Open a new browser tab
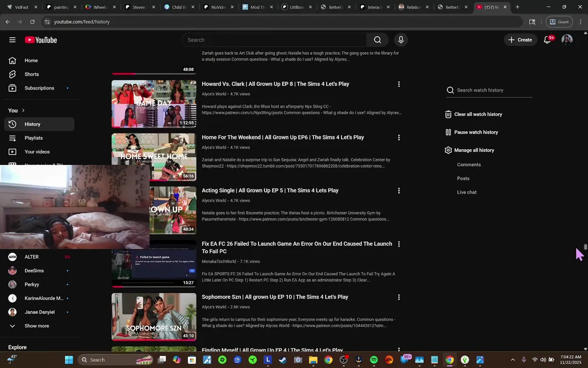Viewport: 588px width, 368px height. tap(518, 7)
